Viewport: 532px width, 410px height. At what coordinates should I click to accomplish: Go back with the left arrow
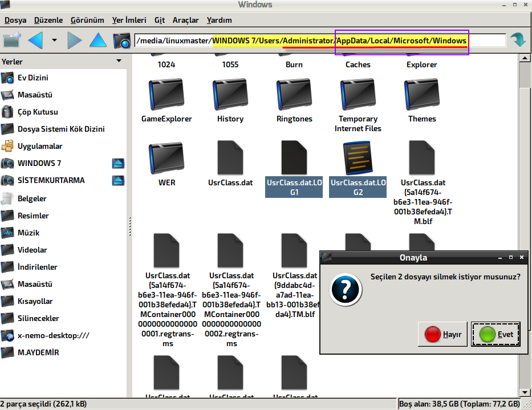(35, 40)
